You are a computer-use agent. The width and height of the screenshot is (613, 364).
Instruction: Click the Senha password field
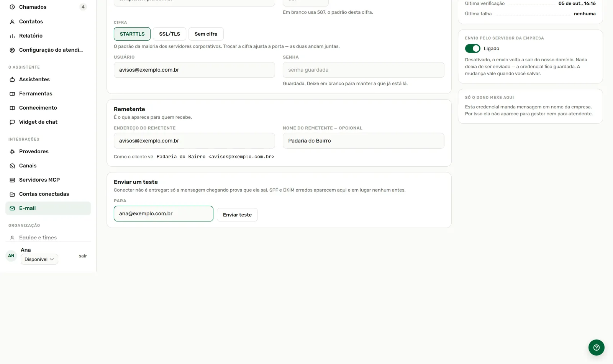click(364, 70)
